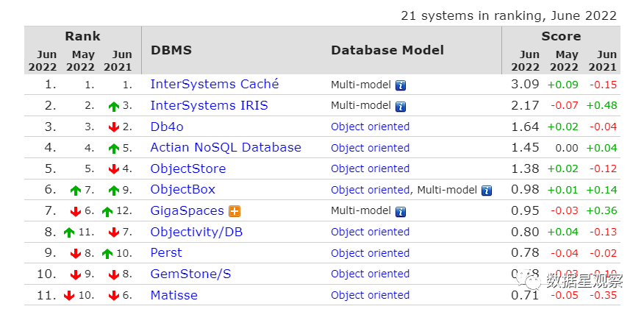Click score 0.95 for GigaSpaces
The width and height of the screenshot is (644, 309).
click(x=525, y=211)
